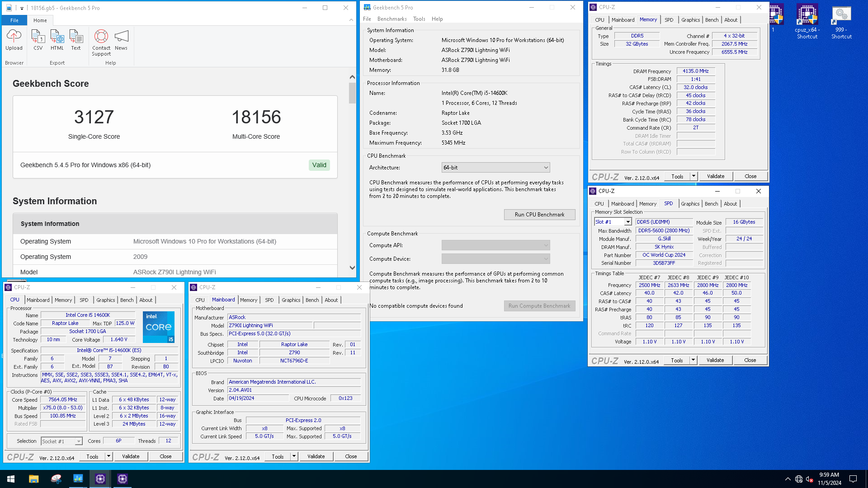
Task: Switch to Graphics tab in CPU-Z CPU window
Action: (x=105, y=300)
